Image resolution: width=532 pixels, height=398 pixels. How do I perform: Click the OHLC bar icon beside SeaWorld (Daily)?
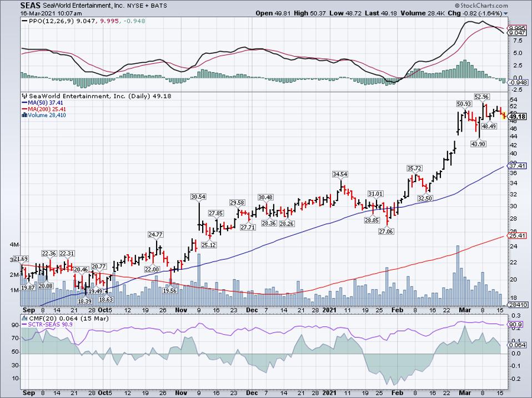25,96
